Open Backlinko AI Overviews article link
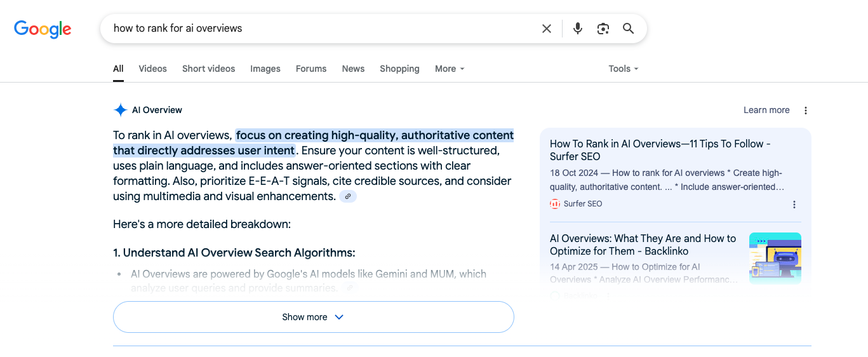Viewport: 868px width, 357px height. point(643,245)
